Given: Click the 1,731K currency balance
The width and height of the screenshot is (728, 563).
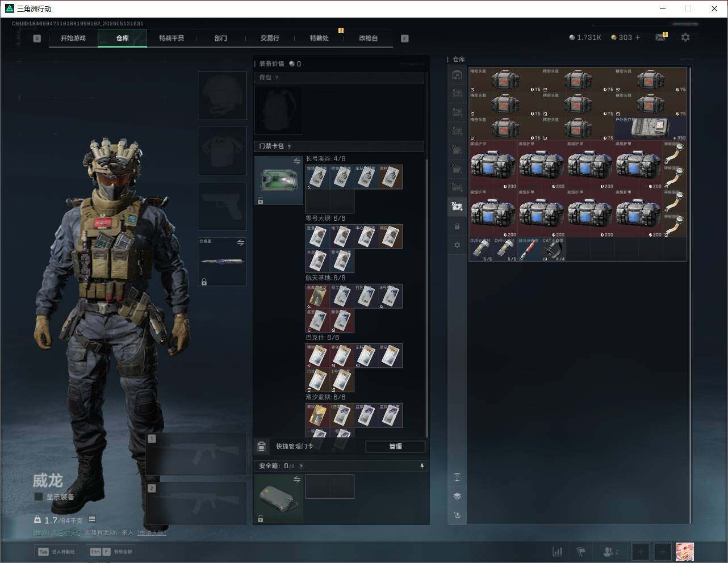Looking at the screenshot, I should click(585, 37).
